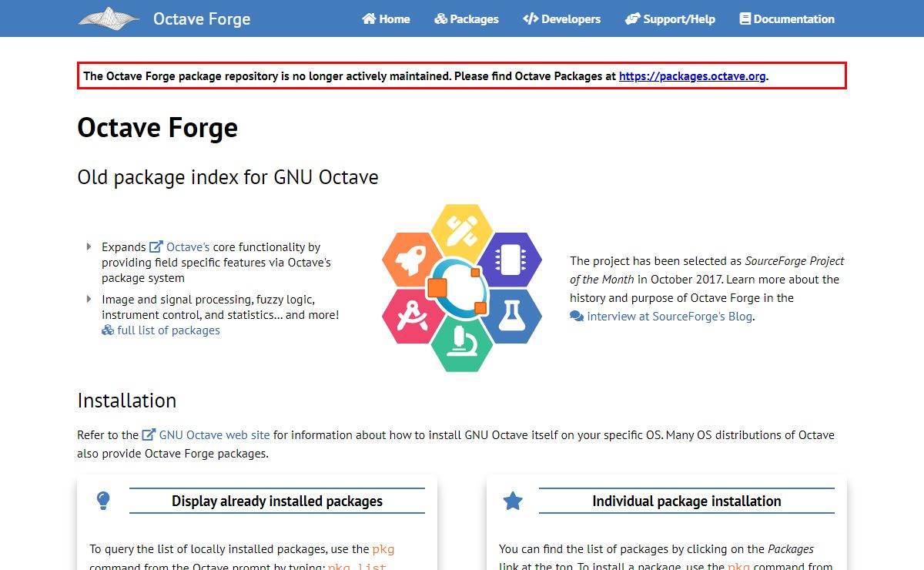Follow the https://packages.octave.org link

(x=693, y=76)
